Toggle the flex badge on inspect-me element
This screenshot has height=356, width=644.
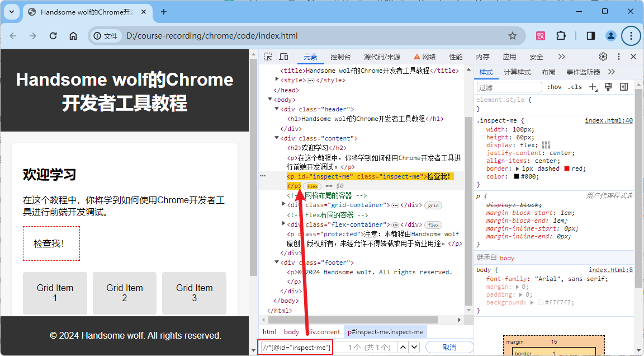pos(312,186)
